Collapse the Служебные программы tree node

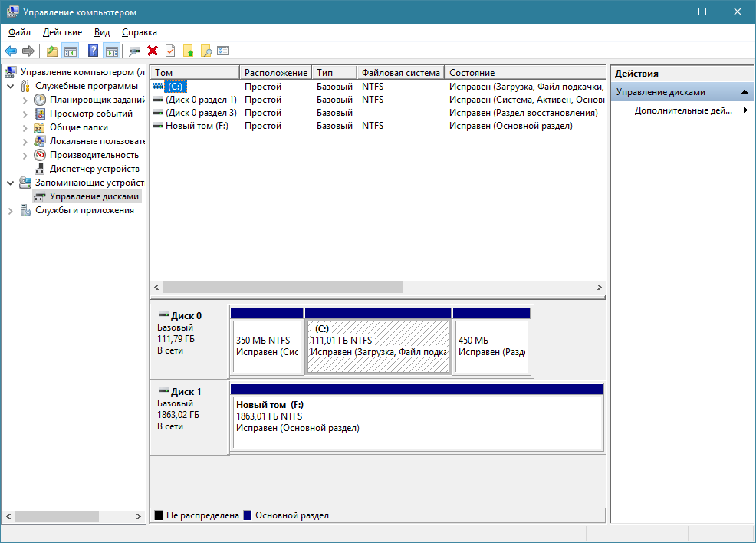(10, 87)
